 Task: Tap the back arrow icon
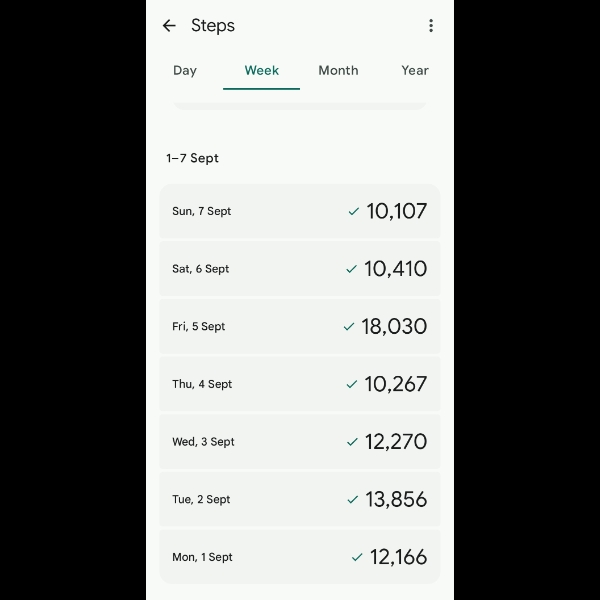coord(169,26)
